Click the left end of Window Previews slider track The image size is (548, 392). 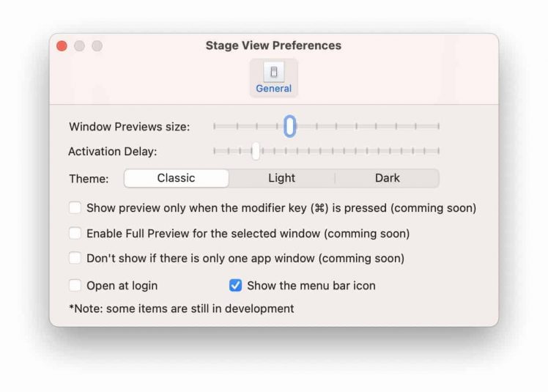(x=215, y=126)
